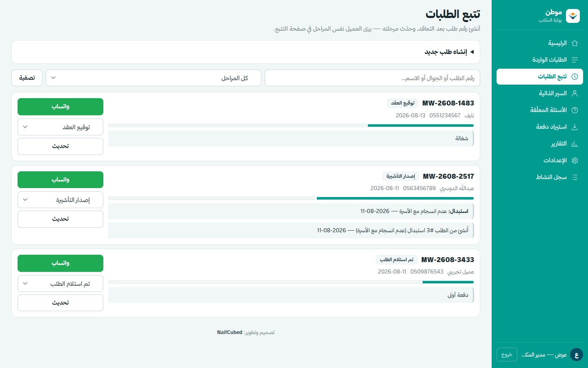588x368 pixels.
Task: Open الإعدادات page
Action: point(540,160)
